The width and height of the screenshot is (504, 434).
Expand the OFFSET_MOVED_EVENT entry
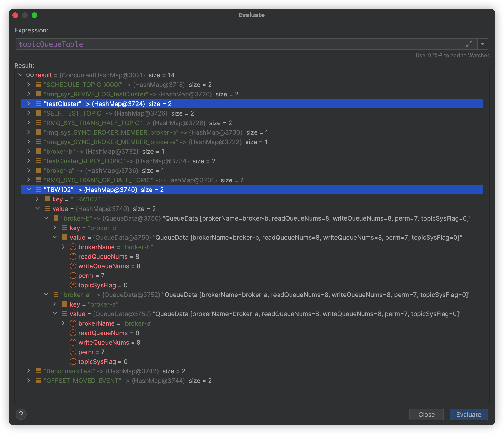(x=29, y=380)
